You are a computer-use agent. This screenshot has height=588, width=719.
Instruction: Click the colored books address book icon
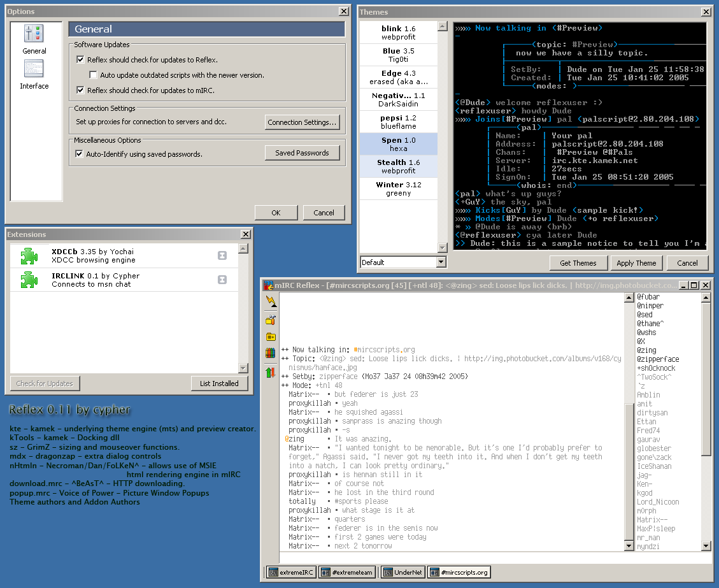pyautogui.click(x=271, y=353)
